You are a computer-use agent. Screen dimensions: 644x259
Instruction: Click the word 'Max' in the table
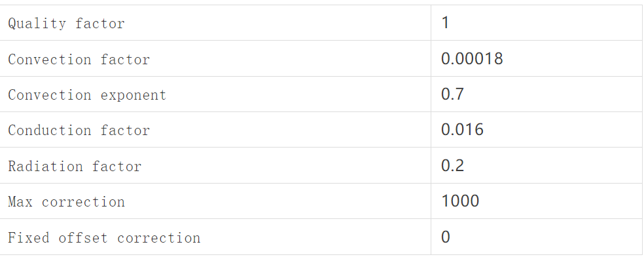tap(20, 202)
